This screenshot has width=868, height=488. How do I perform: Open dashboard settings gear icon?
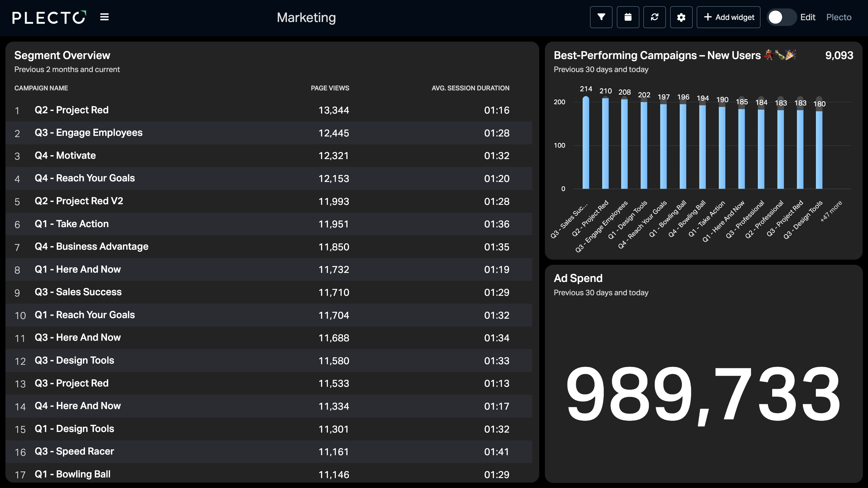point(681,17)
